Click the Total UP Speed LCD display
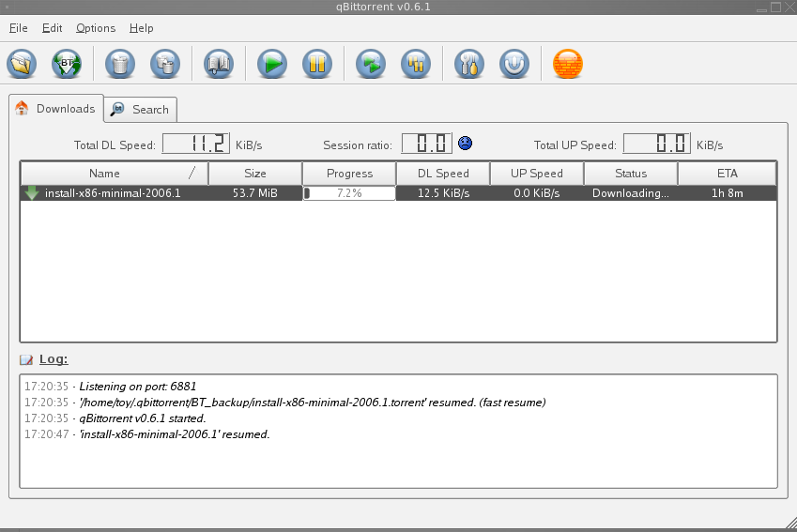Viewport: 797px width, 532px height. click(657, 144)
